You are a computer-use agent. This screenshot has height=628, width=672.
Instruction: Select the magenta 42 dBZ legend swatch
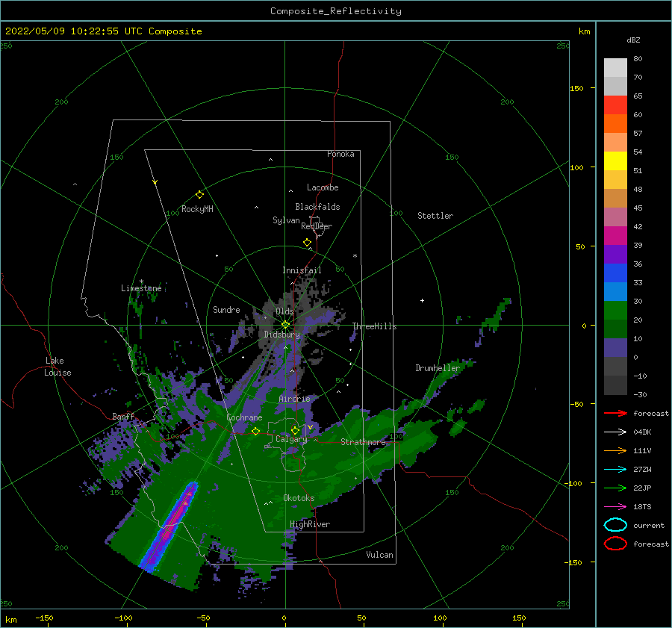(x=615, y=236)
